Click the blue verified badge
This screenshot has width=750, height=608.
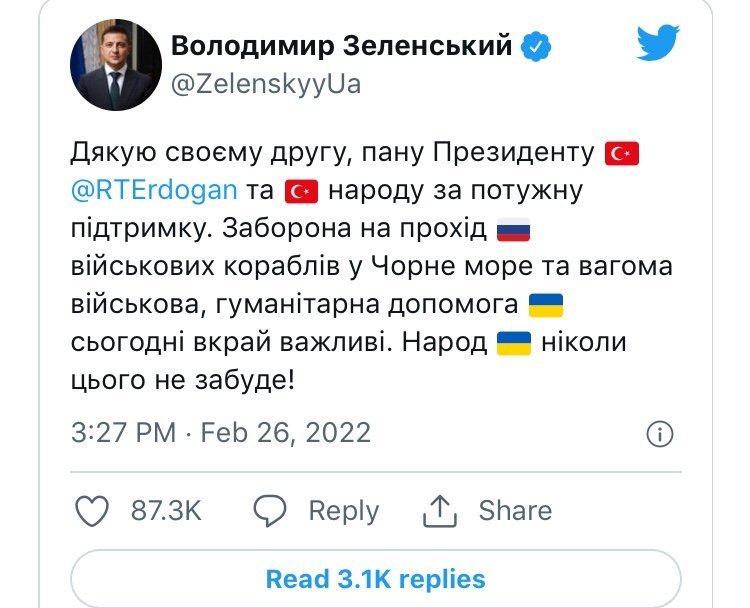pos(536,46)
